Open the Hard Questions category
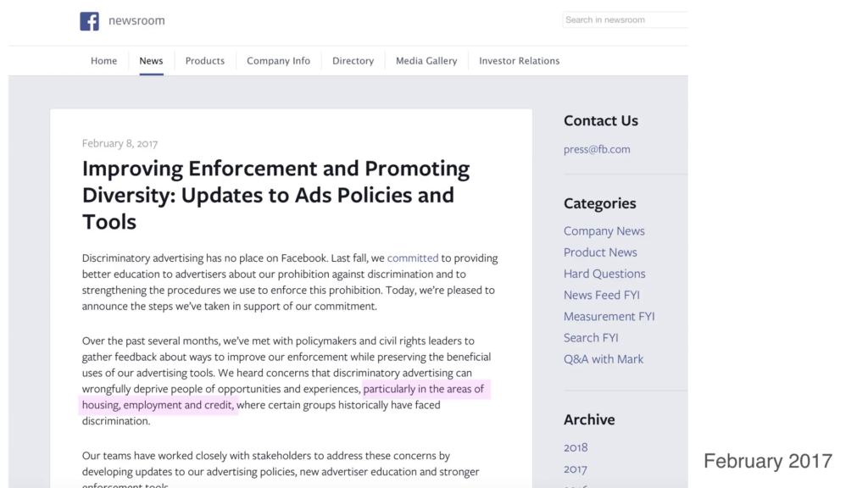The width and height of the screenshot is (868, 488). point(604,274)
